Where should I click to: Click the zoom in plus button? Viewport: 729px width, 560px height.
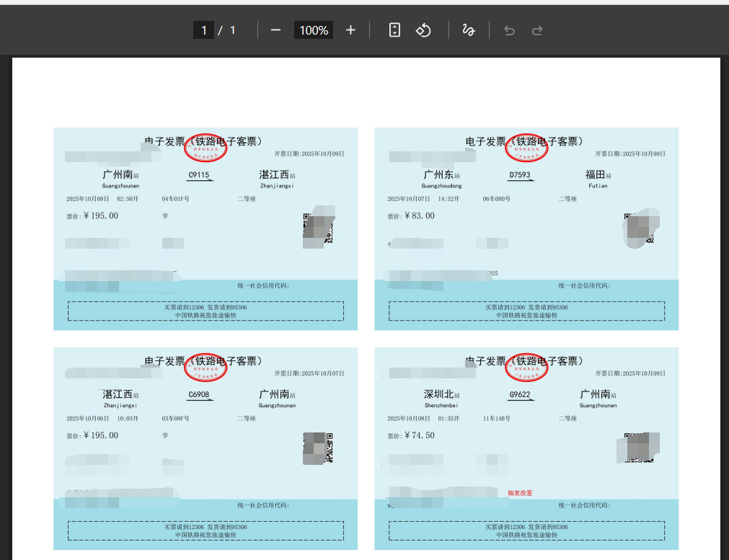[x=350, y=30]
